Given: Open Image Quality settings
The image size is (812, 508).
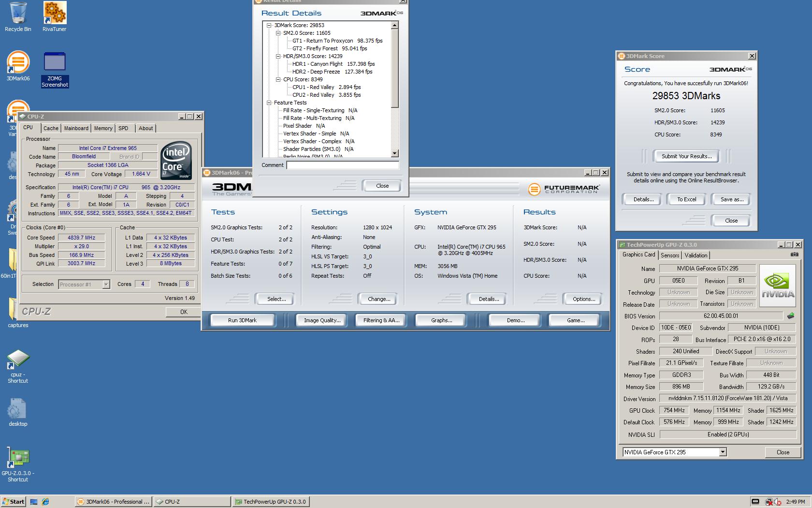Looking at the screenshot, I should point(322,320).
